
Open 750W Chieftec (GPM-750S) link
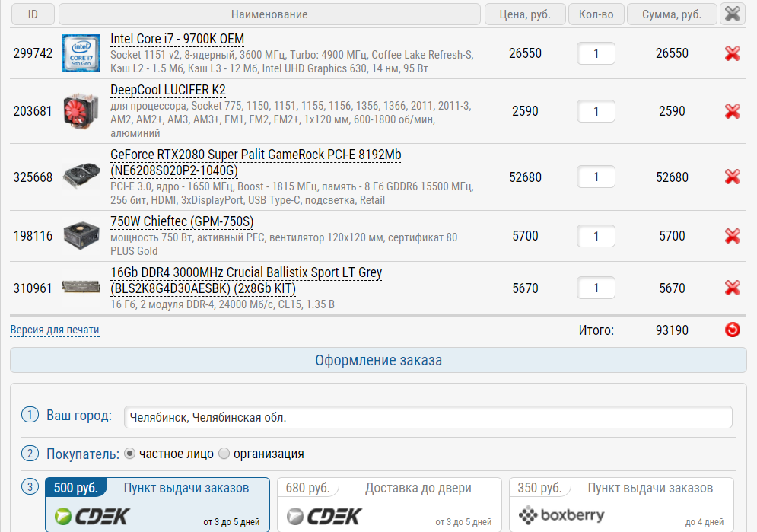coord(182,221)
